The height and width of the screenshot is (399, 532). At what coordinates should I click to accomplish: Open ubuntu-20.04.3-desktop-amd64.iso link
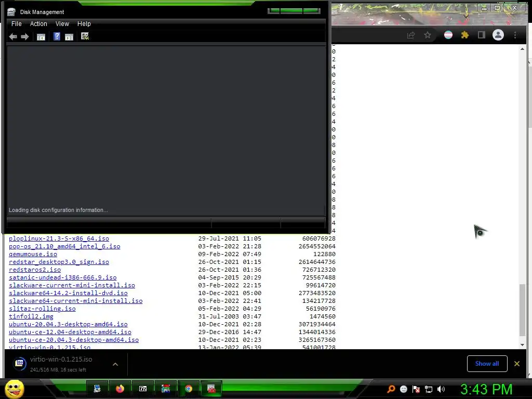tap(68, 324)
